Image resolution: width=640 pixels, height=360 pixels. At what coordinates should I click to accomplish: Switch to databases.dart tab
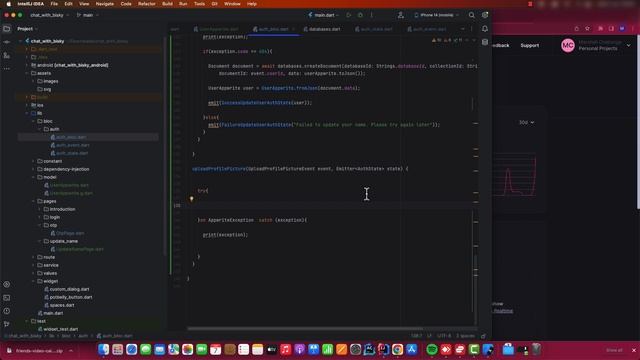point(322,29)
